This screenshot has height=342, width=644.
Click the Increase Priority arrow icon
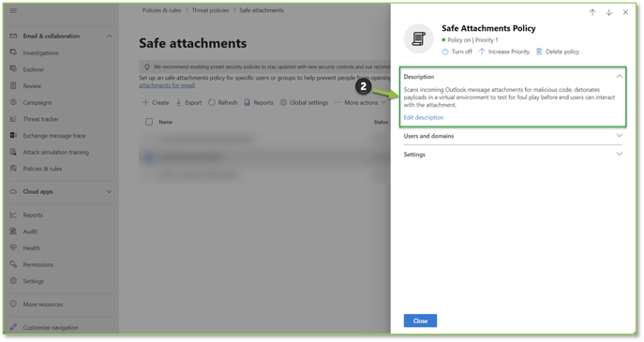click(482, 52)
